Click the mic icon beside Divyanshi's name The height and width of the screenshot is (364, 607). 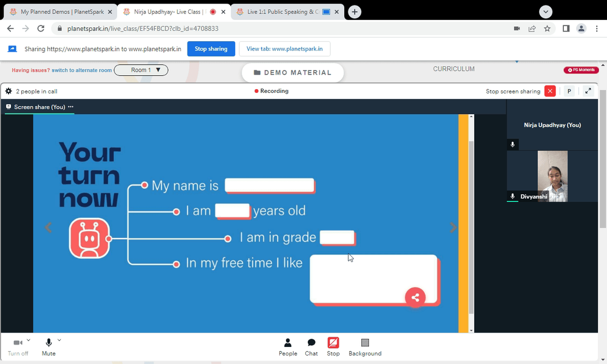pos(512,197)
